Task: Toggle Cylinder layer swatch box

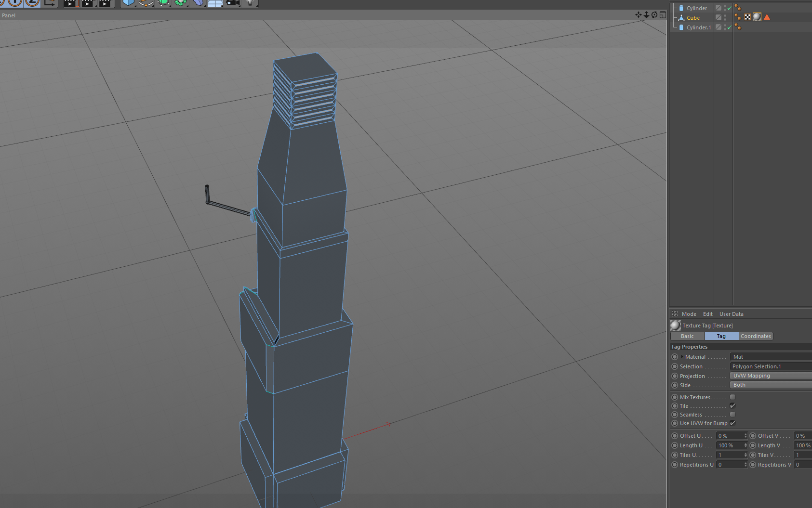Action: pos(719,8)
